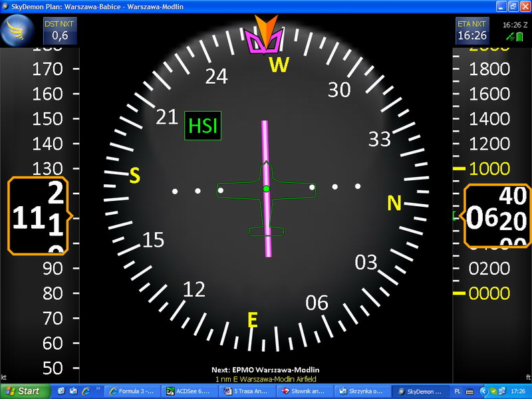Click the PL language indicator in tray

[457, 391]
